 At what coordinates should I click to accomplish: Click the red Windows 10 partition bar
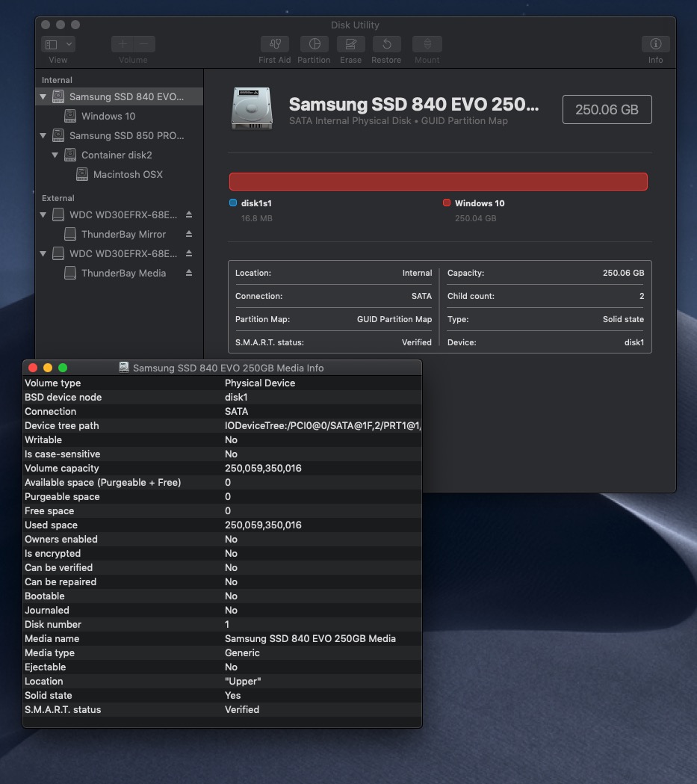[x=439, y=182]
